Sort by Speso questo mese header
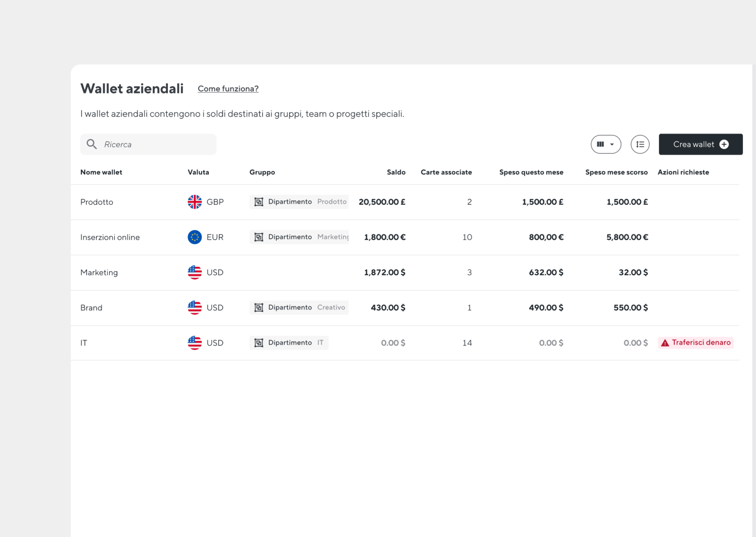The image size is (756, 537). (x=531, y=172)
